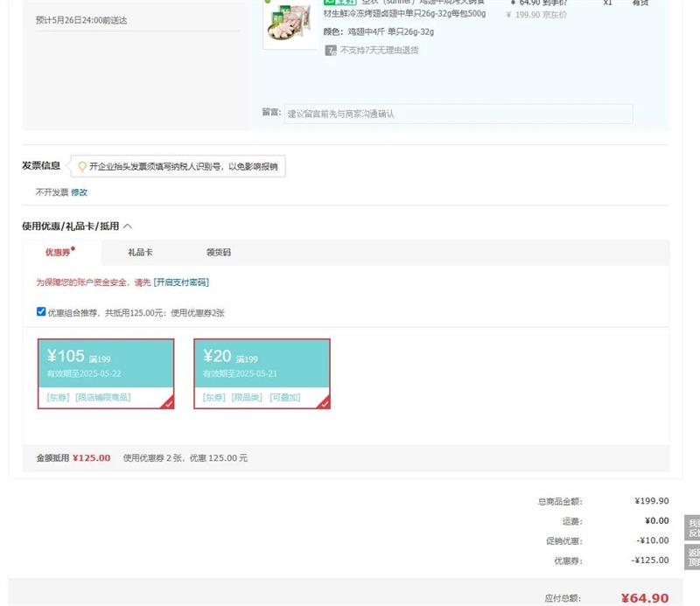
Task: Click the red dot on 优惠券 tab
Action: 73,249
